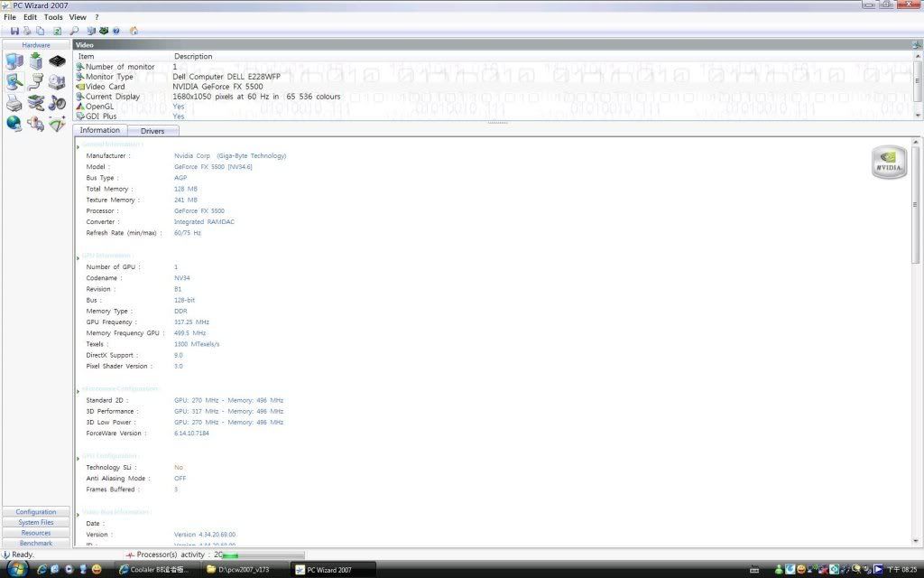Image resolution: width=924 pixels, height=578 pixels.
Task: Open the Benchmark section button
Action: point(36,543)
